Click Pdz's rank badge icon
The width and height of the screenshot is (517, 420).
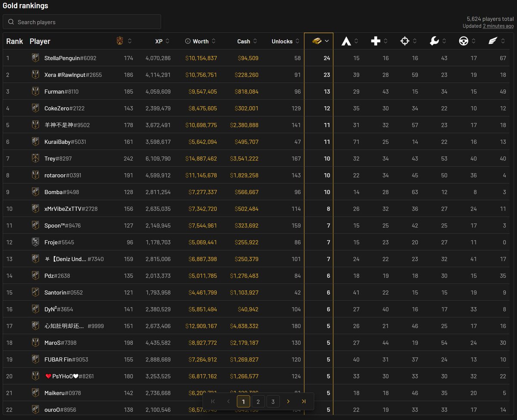(35, 276)
